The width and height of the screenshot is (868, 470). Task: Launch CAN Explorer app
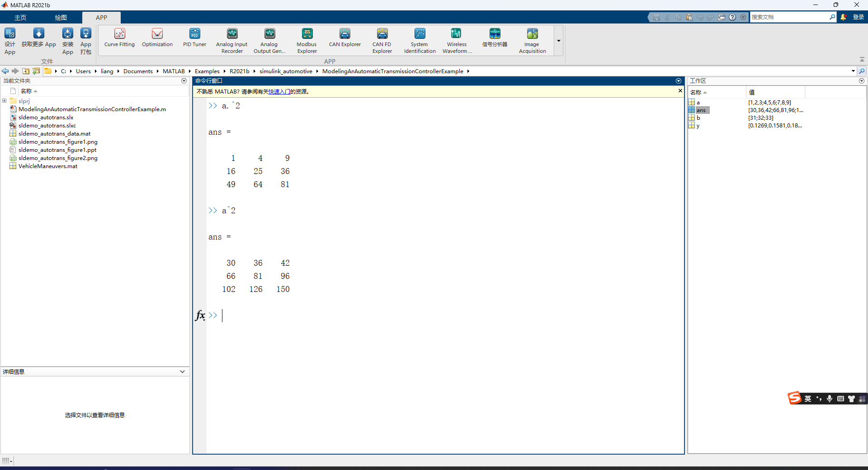pyautogui.click(x=345, y=38)
